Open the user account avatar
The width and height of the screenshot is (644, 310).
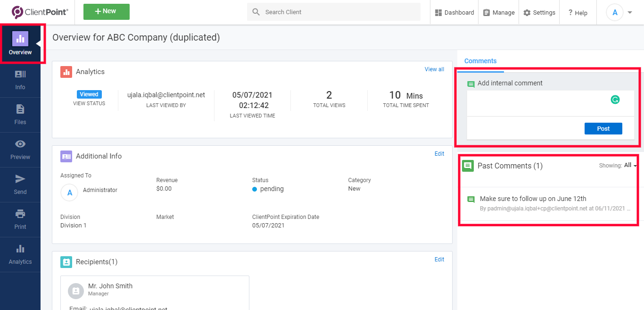tap(615, 13)
